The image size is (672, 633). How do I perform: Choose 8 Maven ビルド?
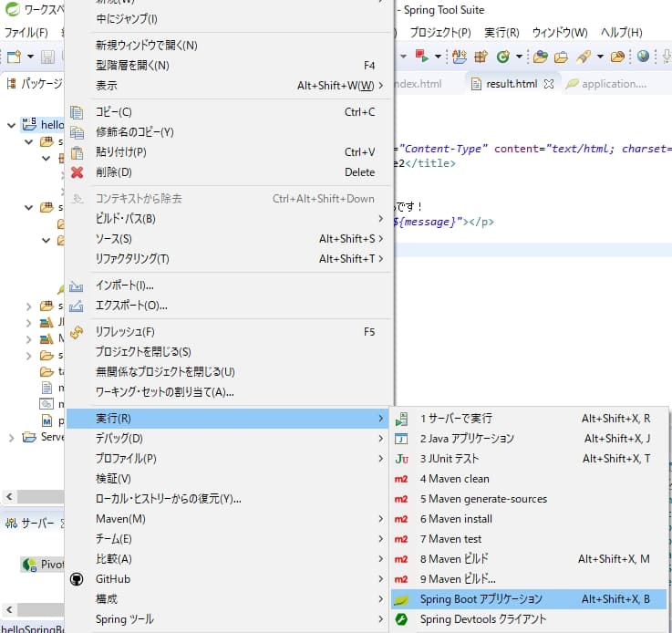529,559
